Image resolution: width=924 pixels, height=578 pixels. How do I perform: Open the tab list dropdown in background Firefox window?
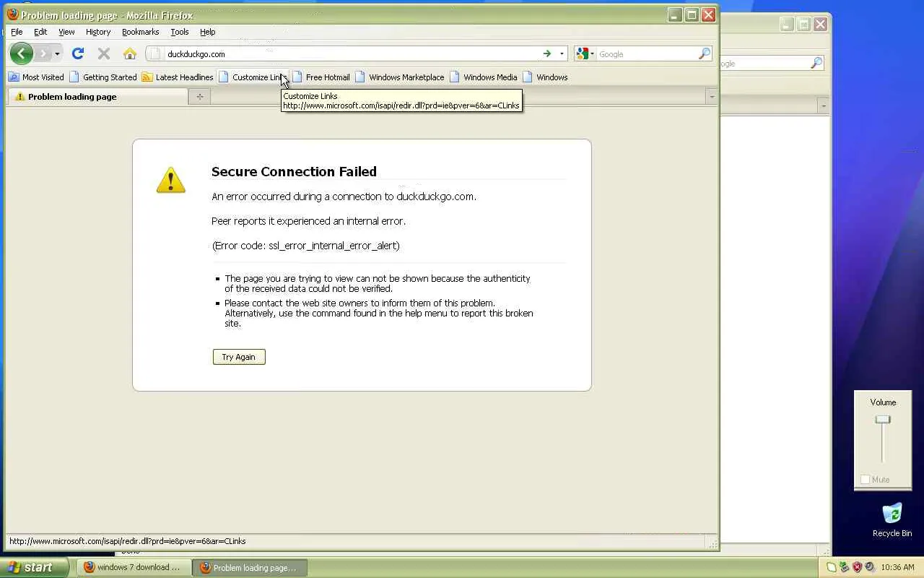[824, 106]
